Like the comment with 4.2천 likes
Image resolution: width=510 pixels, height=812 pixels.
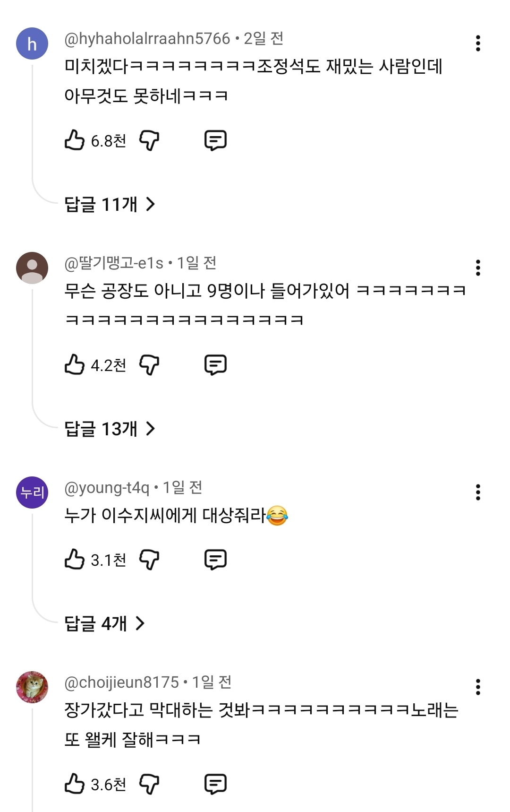pyautogui.click(x=75, y=365)
